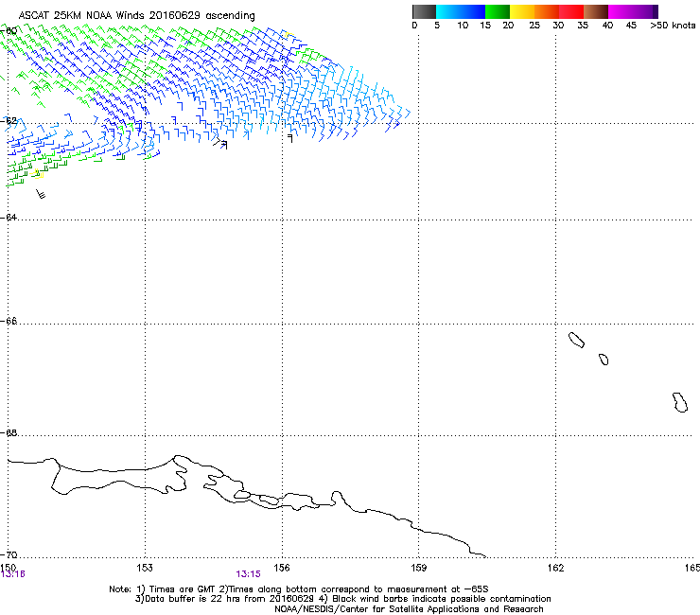This screenshot has width=700, height=615.
Task: Click the island outline near 165
Action: pos(680,402)
